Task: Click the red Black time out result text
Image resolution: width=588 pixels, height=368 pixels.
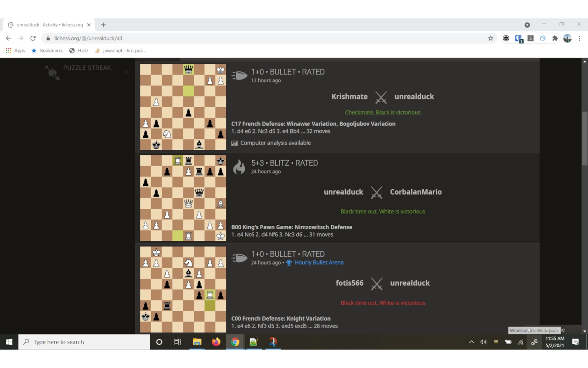Action: point(383,303)
